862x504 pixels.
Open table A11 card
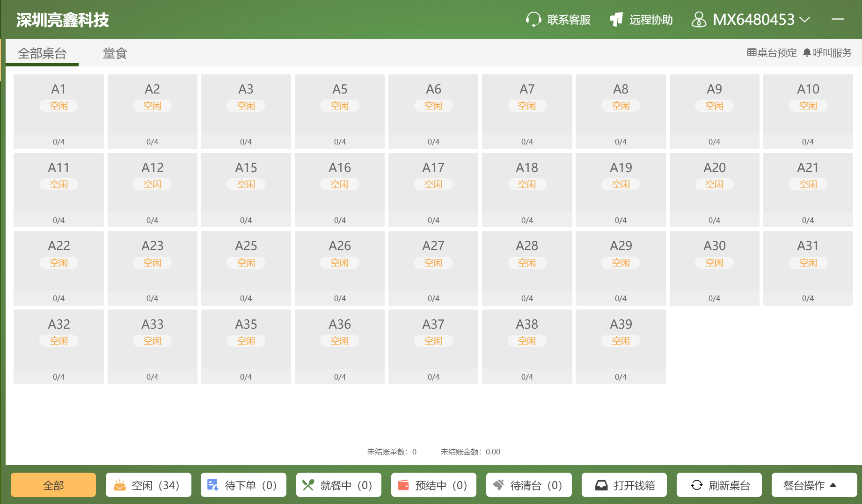click(58, 190)
